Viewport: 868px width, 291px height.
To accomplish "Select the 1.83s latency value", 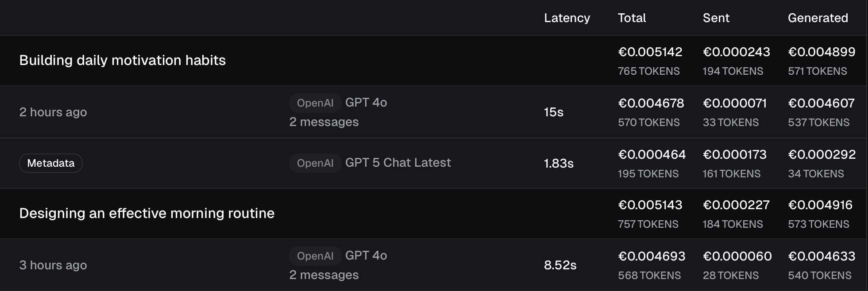I will tap(558, 164).
